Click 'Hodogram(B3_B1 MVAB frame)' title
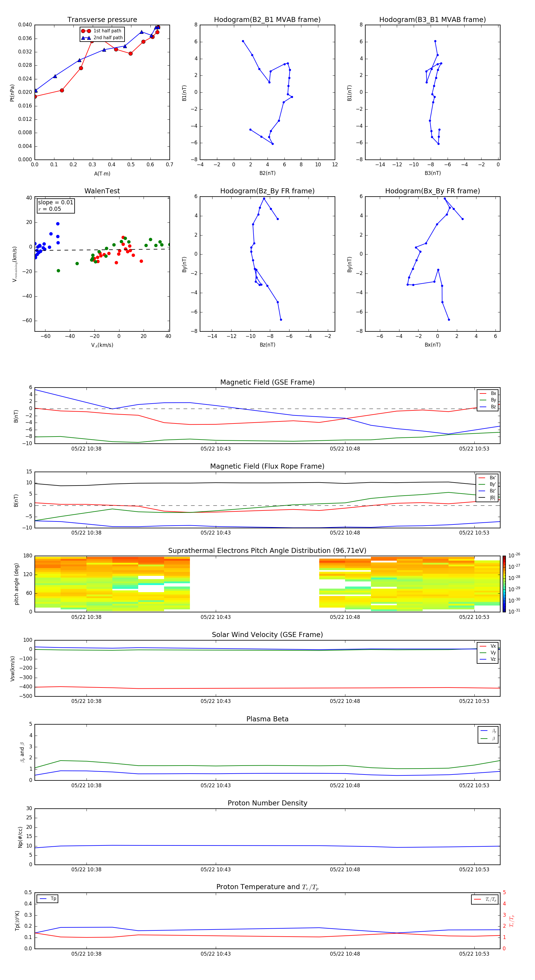 (x=432, y=20)
